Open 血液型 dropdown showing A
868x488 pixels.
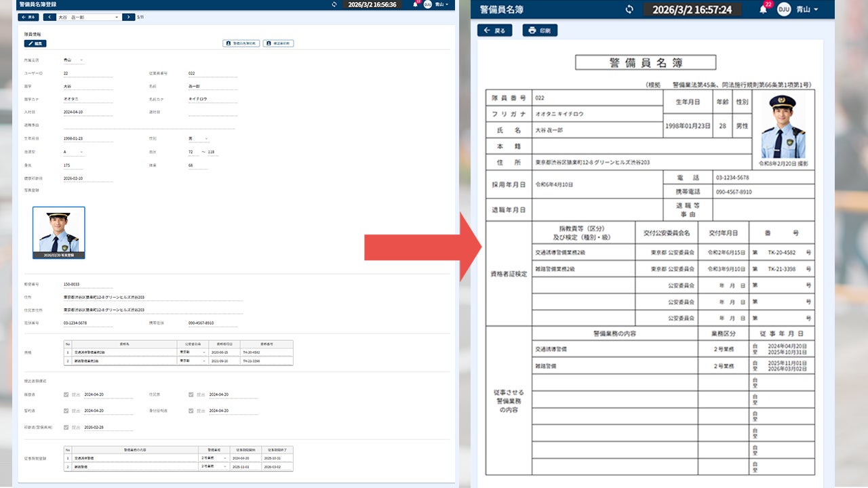(x=74, y=152)
